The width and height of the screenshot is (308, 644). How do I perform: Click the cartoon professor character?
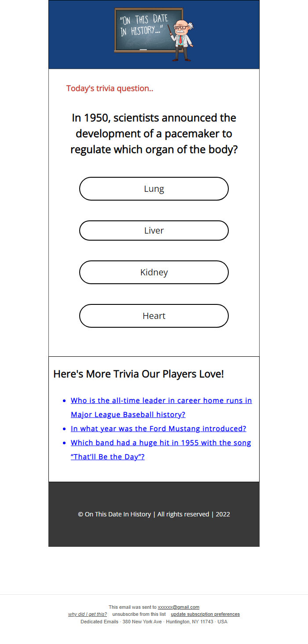click(x=182, y=40)
